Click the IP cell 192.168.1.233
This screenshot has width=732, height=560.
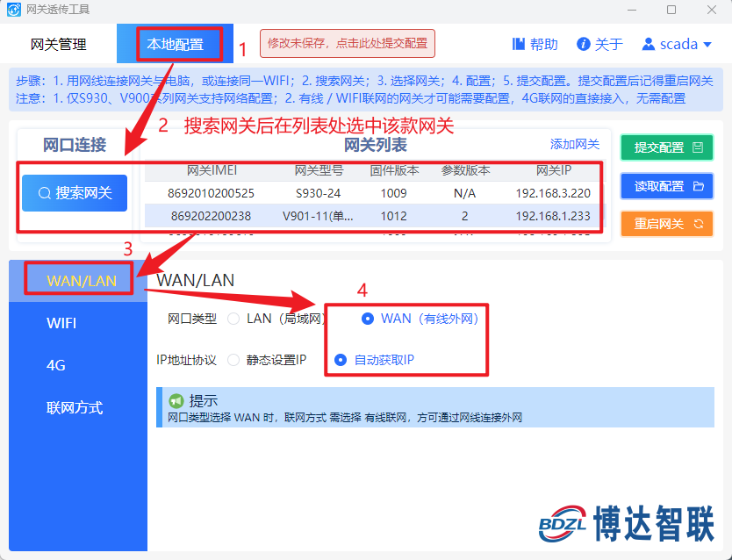click(553, 216)
